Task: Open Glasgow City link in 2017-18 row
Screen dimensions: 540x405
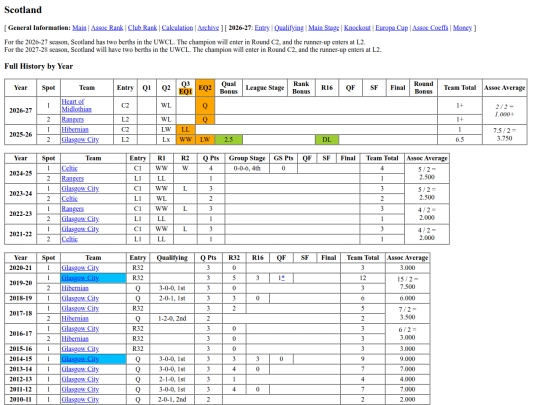Action: pyautogui.click(x=80, y=308)
